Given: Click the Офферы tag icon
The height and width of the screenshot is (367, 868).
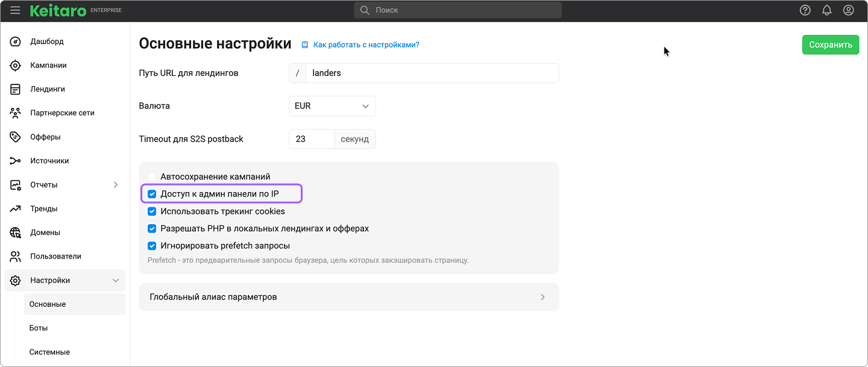Looking at the screenshot, I should [16, 137].
